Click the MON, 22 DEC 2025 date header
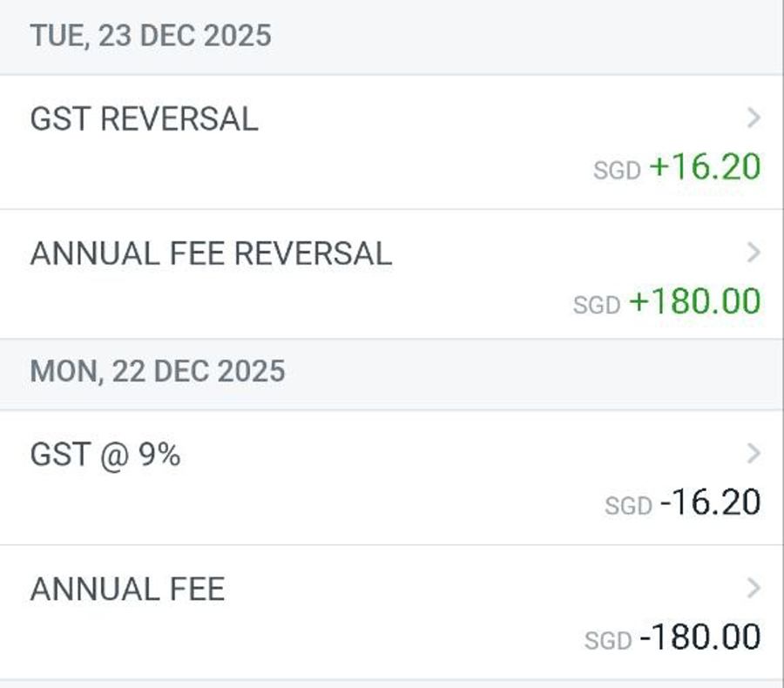Viewport: 784px width, 688px height. point(158,371)
